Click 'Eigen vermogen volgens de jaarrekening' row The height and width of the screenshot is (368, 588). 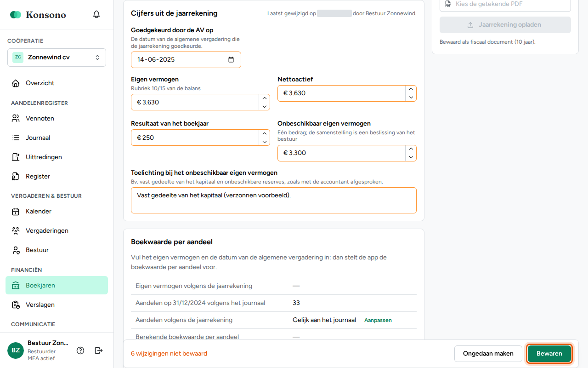(x=274, y=286)
